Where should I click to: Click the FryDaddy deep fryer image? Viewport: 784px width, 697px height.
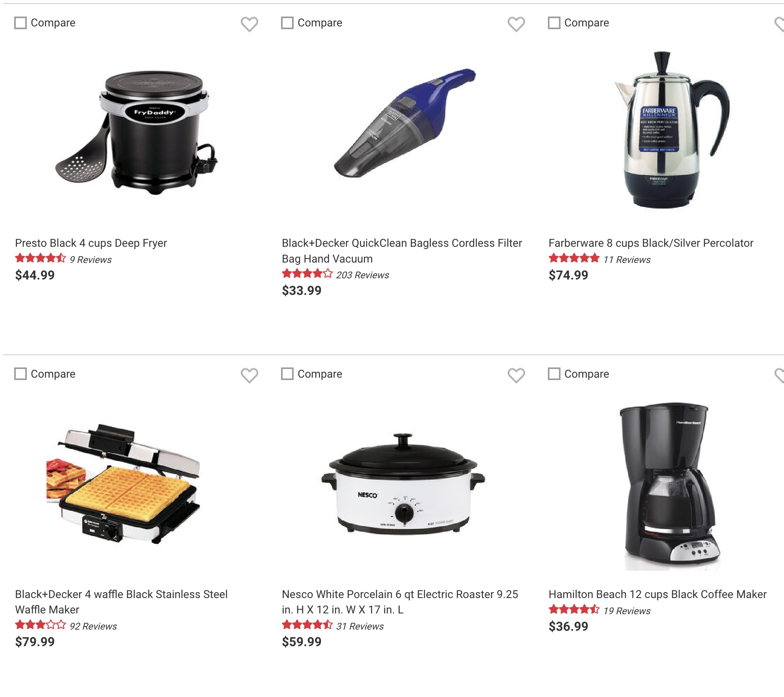pos(136,133)
